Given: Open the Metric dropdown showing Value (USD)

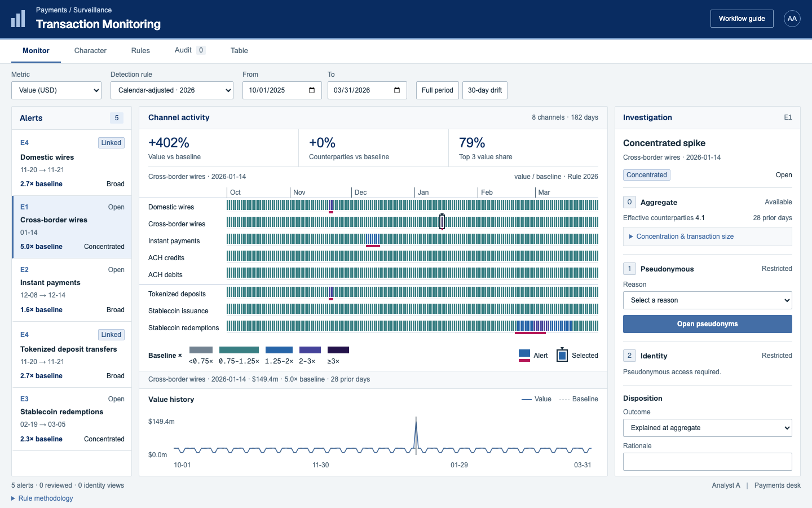Looking at the screenshot, I should [x=56, y=90].
